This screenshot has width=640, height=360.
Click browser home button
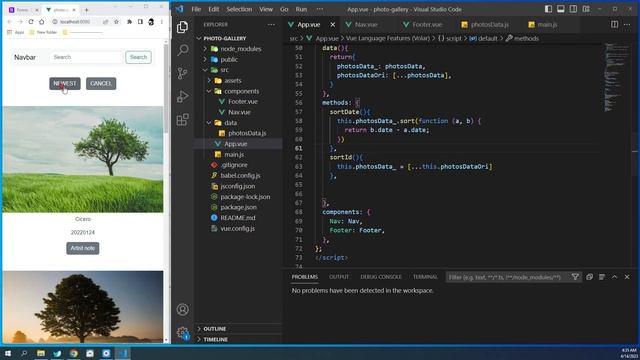(x=41, y=22)
